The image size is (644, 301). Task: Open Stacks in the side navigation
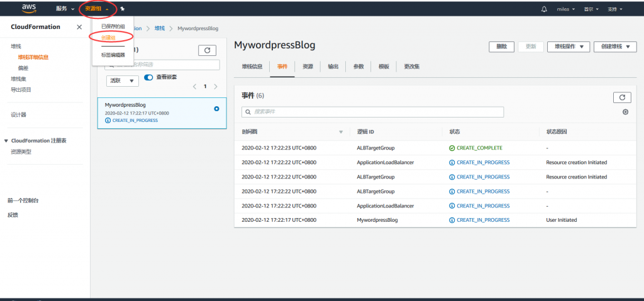16,47
